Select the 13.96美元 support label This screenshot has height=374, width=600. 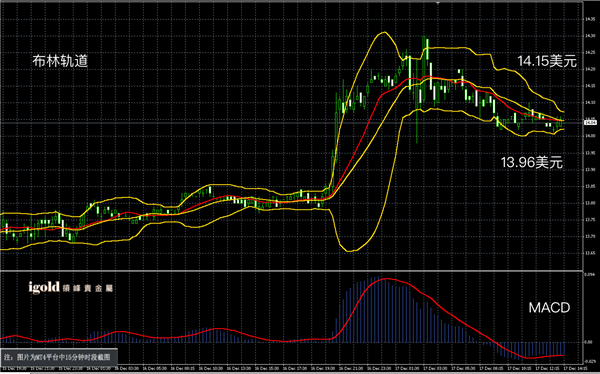pyautogui.click(x=532, y=162)
